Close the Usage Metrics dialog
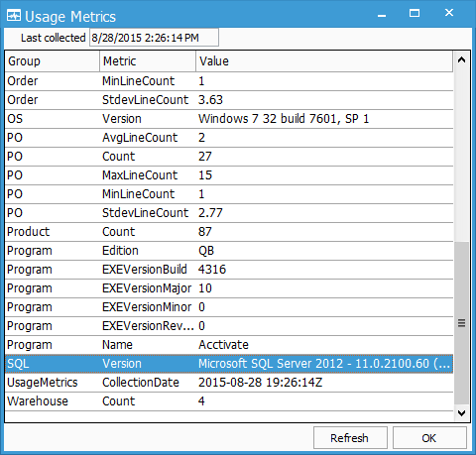The width and height of the screenshot is (476, 455). pyautogui.click(x=449, y=13)
